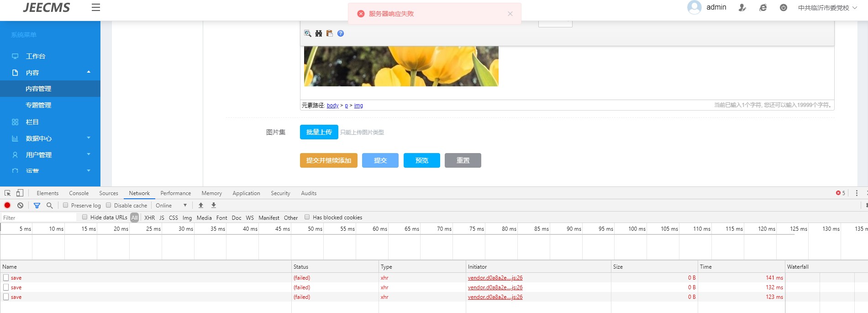Click the network Filter input field
868x313 pixels.
[x=39, y=218]
